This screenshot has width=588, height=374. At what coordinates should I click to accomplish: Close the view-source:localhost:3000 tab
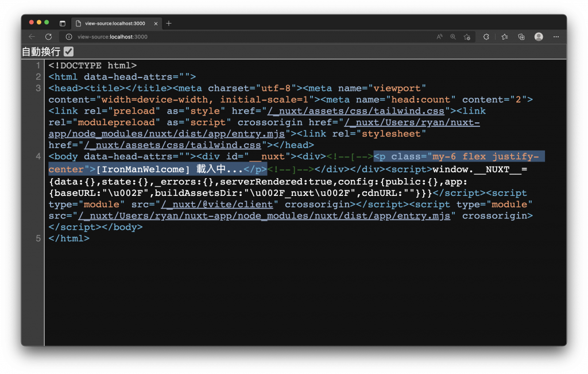click(x=156, y=23)
